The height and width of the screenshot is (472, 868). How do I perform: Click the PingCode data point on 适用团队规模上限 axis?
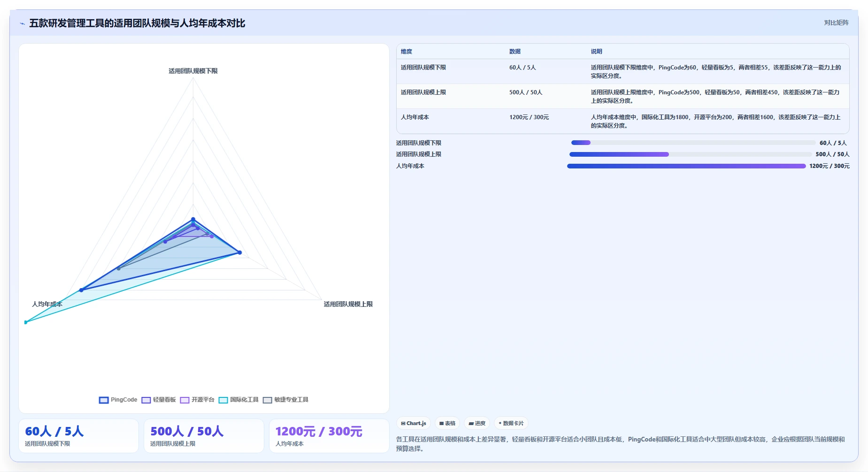point(239,252)
